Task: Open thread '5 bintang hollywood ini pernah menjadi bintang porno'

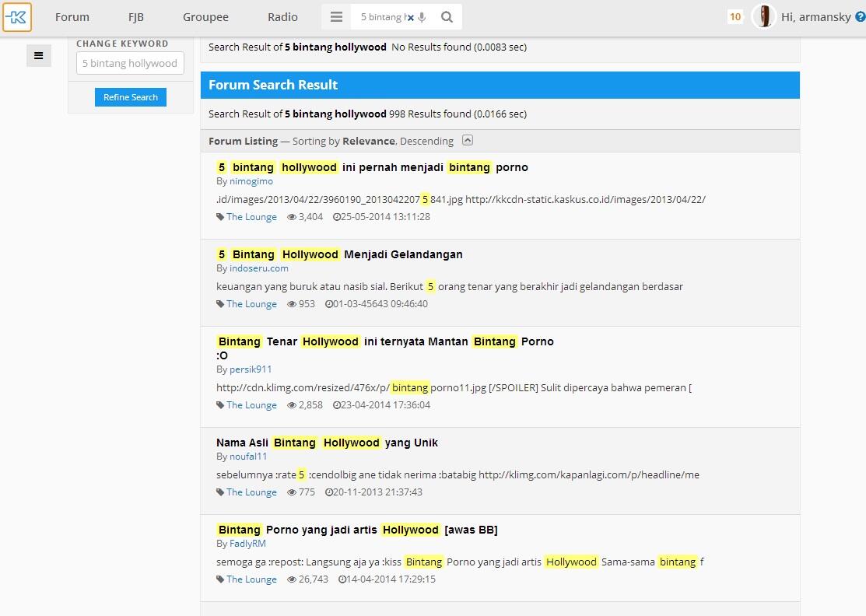Action: [372, 167]
